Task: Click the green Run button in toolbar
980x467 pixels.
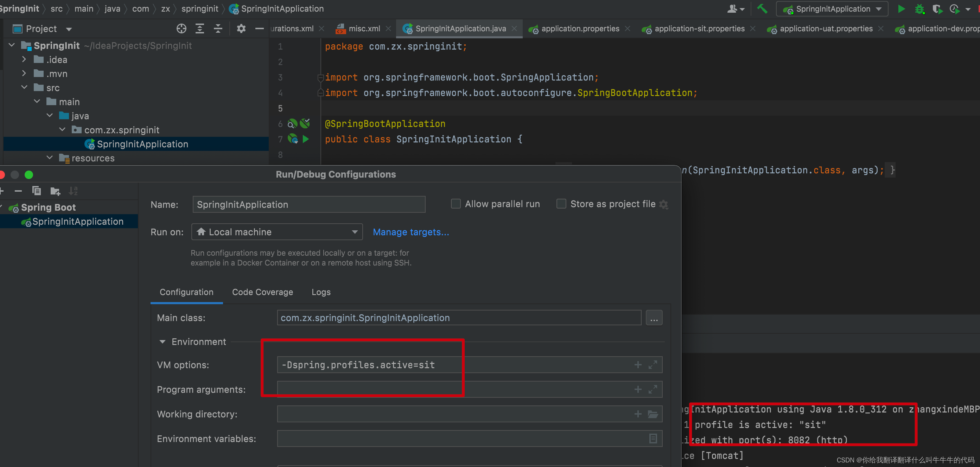Action: point(901,9)
